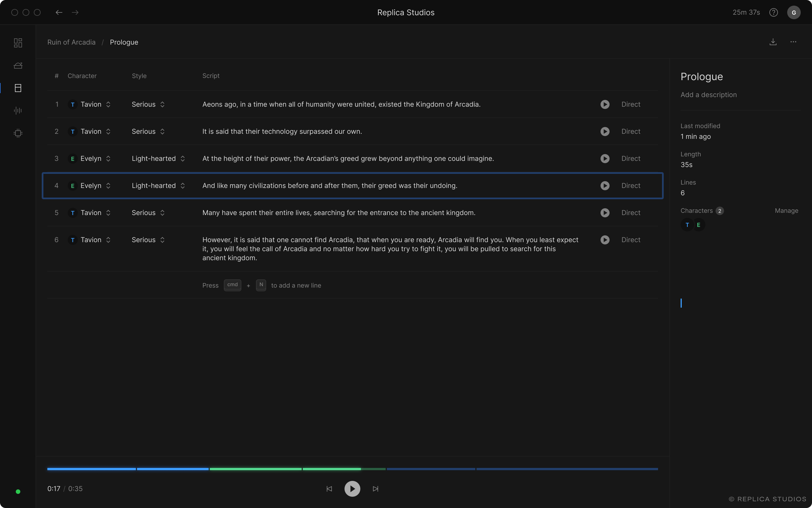This screenshot has width=812, height=508.
Task: Click Direct on line 5
Action: click(x=631, y=213)
